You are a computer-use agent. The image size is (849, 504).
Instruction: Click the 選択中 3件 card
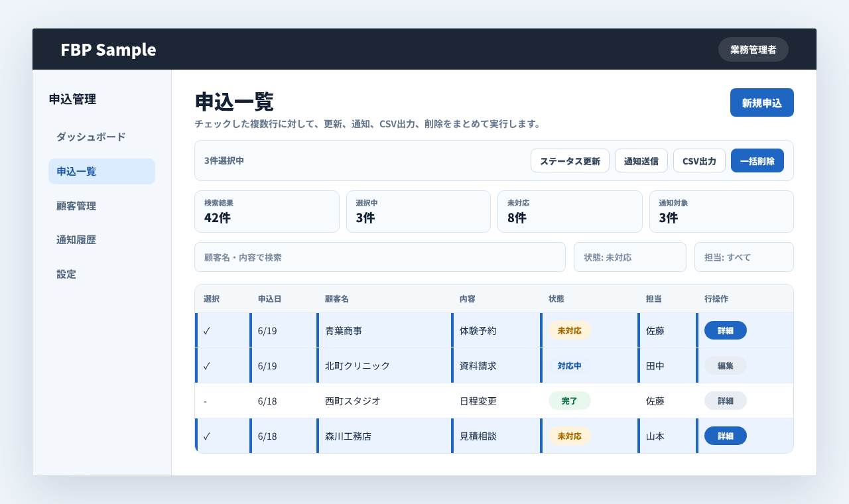[419, 212]
